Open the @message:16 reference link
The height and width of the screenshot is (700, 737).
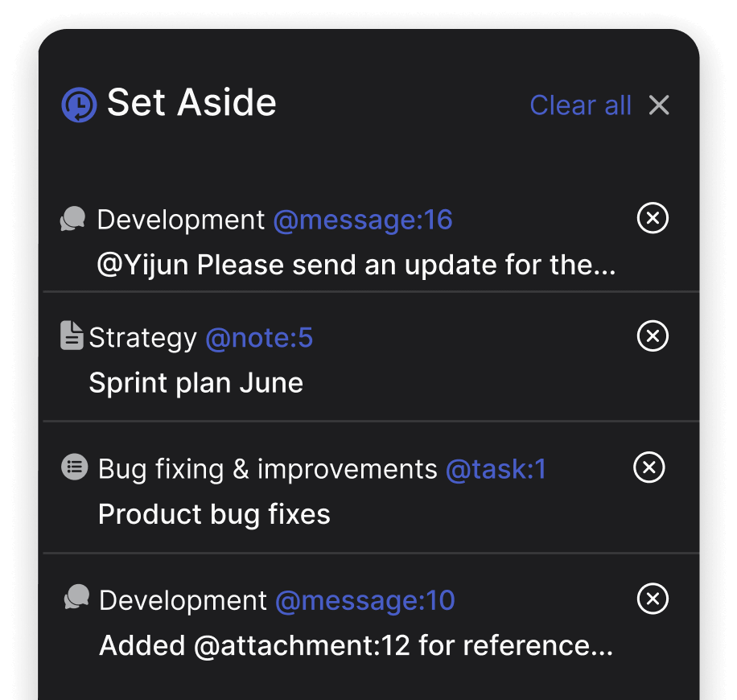[362, 220]
